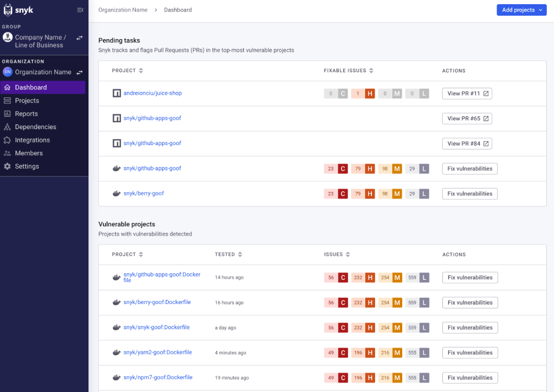Click the ON organization avatar
This screenshot has height=392, width=554.
pos(7,72)
